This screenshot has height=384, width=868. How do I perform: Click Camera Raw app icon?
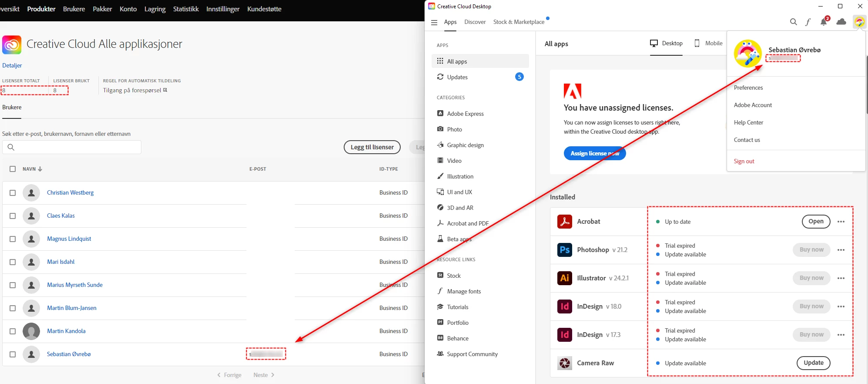click(x=565, y=363)
